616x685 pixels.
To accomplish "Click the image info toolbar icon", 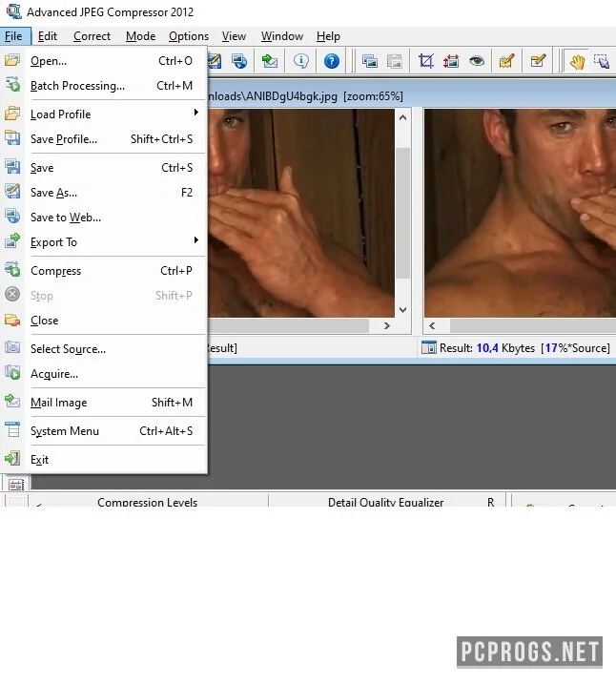I will point(300,61).
